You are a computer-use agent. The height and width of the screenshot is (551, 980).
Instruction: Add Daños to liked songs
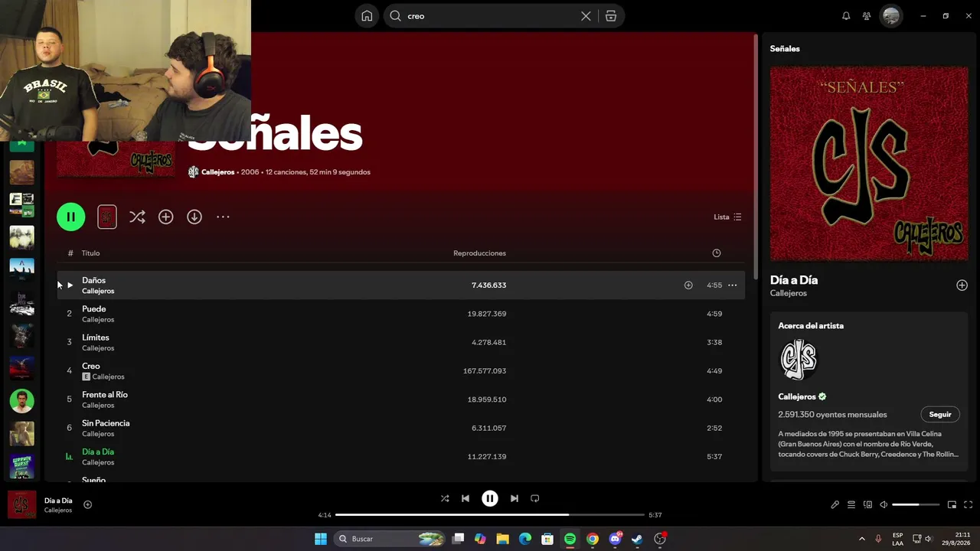click(x=688, y=285)
